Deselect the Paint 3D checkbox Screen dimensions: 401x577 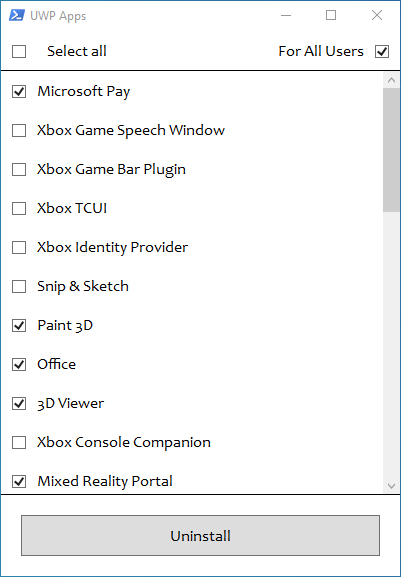[x=19, y=325]
